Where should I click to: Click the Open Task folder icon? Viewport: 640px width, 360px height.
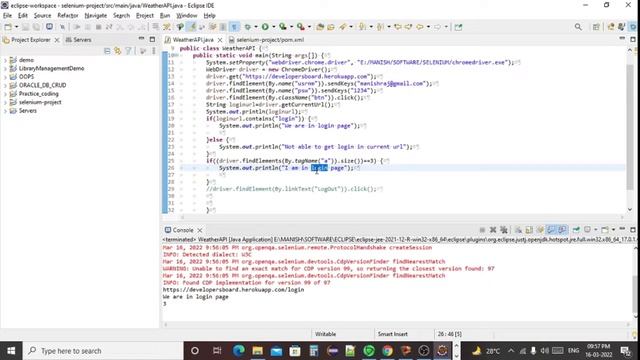tap(331, 27)
